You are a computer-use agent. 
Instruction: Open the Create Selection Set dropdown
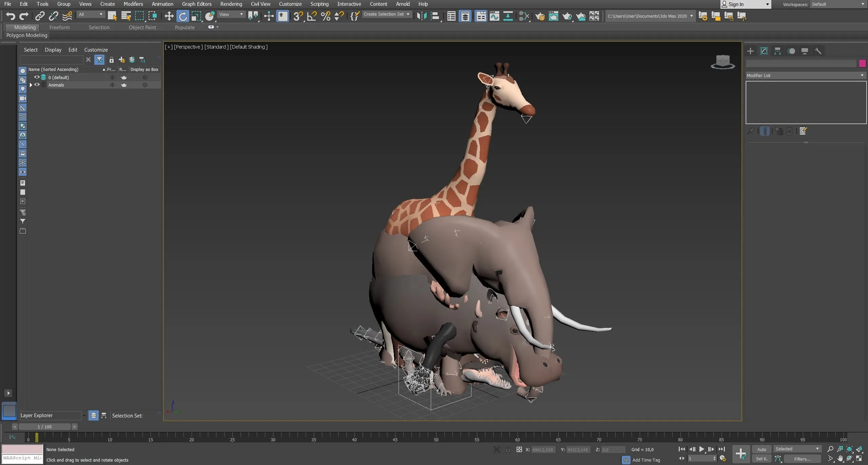pos(387,14)
